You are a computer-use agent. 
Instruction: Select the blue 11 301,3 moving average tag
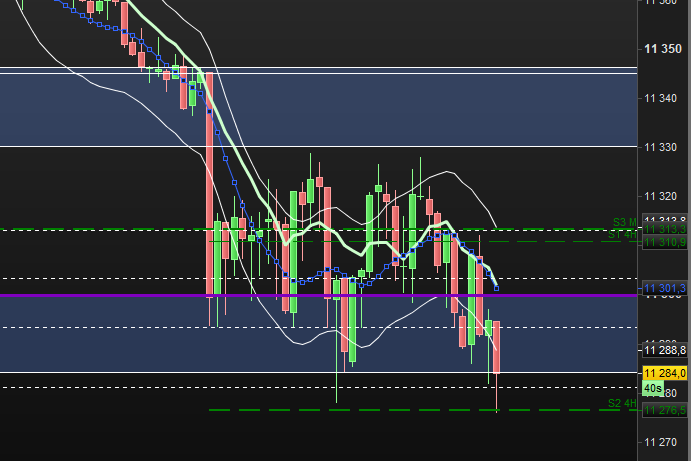pyautogui.click(x=665, y=289)
